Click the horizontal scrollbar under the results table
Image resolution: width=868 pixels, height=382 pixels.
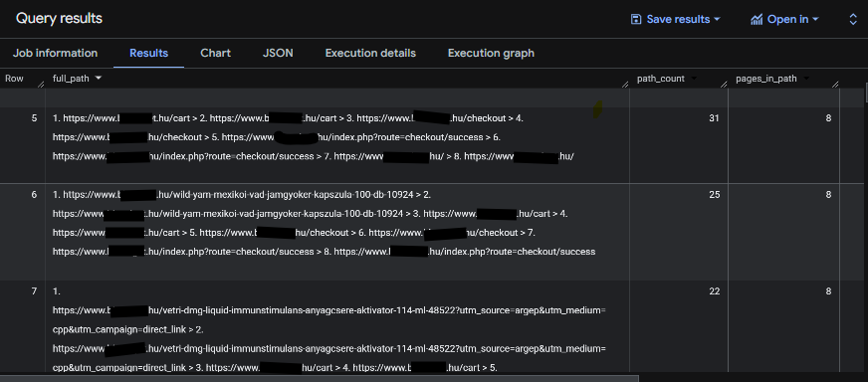click(320, 378)
